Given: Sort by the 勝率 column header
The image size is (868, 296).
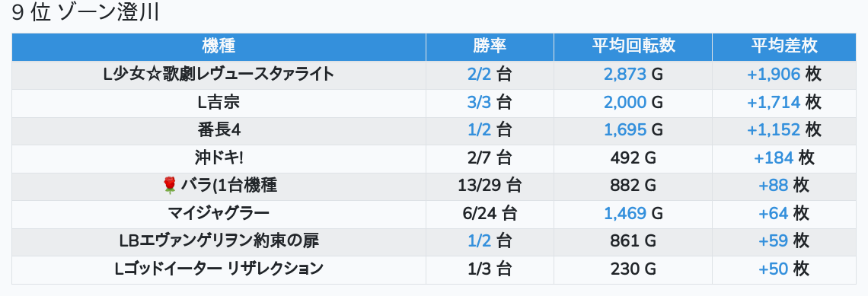Looking at the screenshot, I should 490,46.
